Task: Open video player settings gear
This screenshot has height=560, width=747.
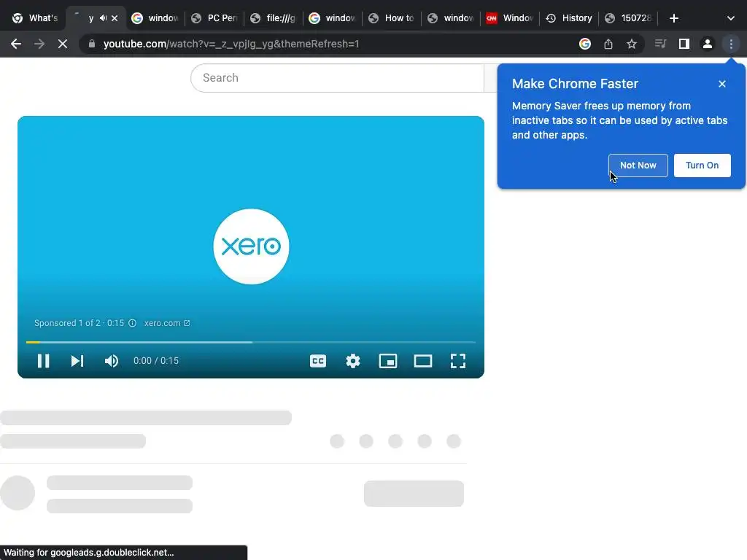Action: point(353,361)
